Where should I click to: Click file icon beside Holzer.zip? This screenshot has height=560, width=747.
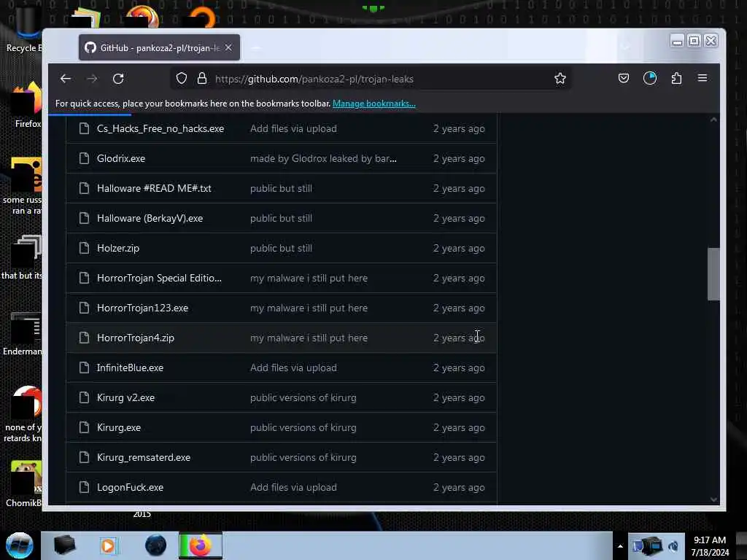click(85, 248)
